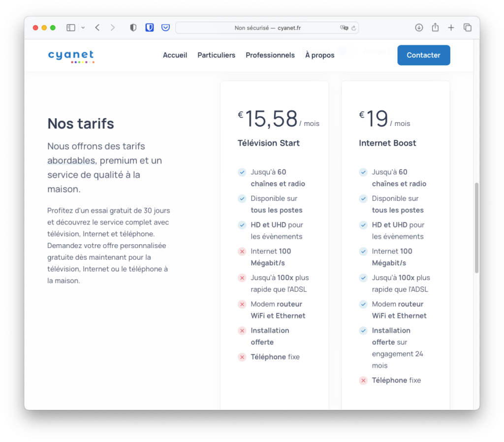Click the page's vertical scrollbar
This screenshot has width=504, height=442.
[x=476, y=227]
